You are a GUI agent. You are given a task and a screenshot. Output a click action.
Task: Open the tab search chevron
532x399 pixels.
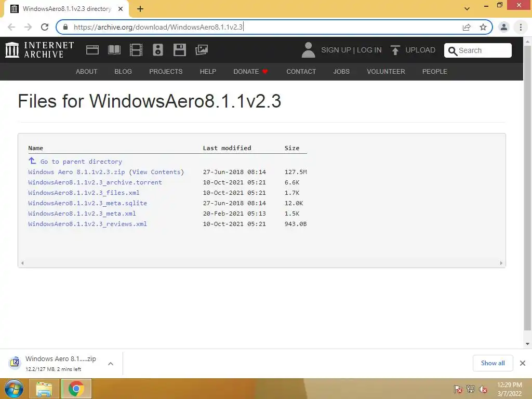coord(467,9)
